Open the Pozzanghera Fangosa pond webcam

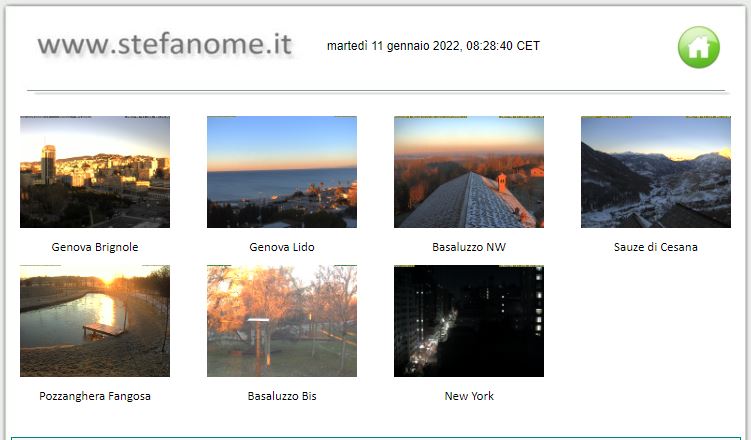[x=95, y=321]
